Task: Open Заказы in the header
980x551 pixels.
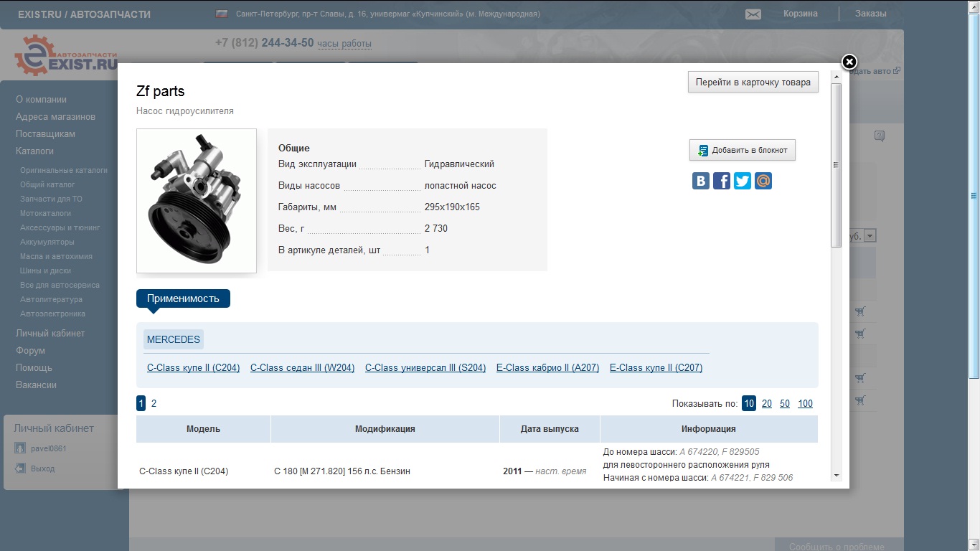Action: pos(871,14)
